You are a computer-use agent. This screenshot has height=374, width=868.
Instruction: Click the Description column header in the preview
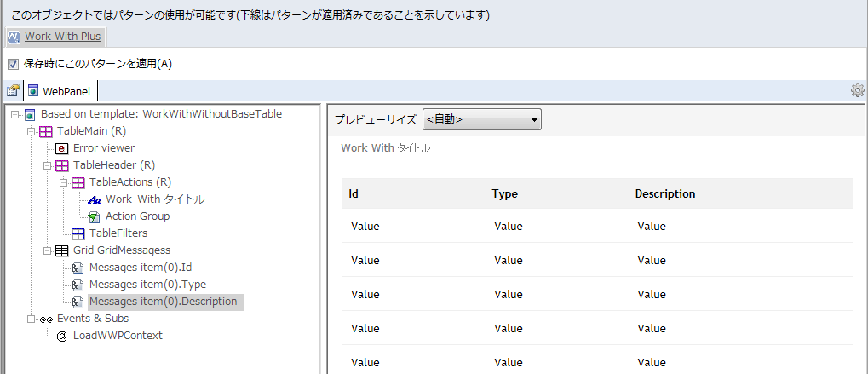coord(664,193)
